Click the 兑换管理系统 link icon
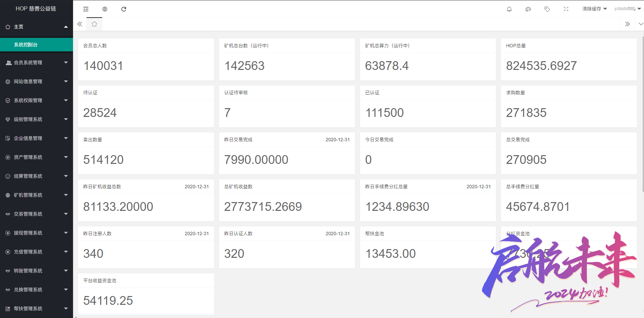The image size is (644, 318). point(8,290)
